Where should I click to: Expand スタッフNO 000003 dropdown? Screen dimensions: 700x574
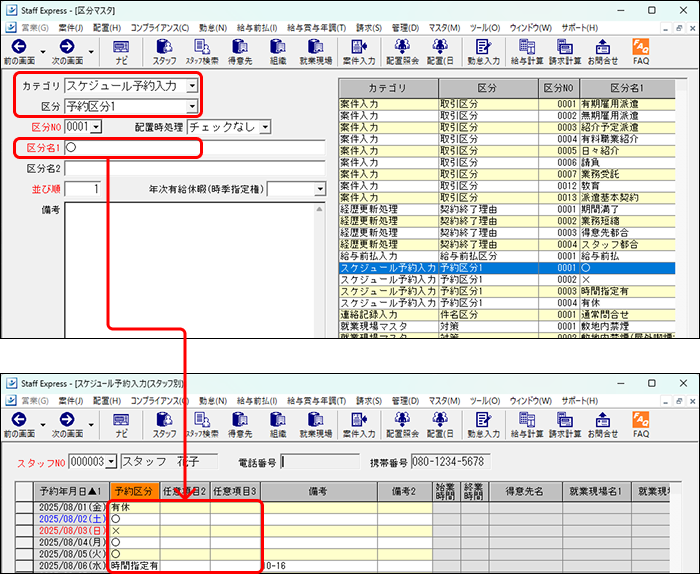click(x=111, y=462)
